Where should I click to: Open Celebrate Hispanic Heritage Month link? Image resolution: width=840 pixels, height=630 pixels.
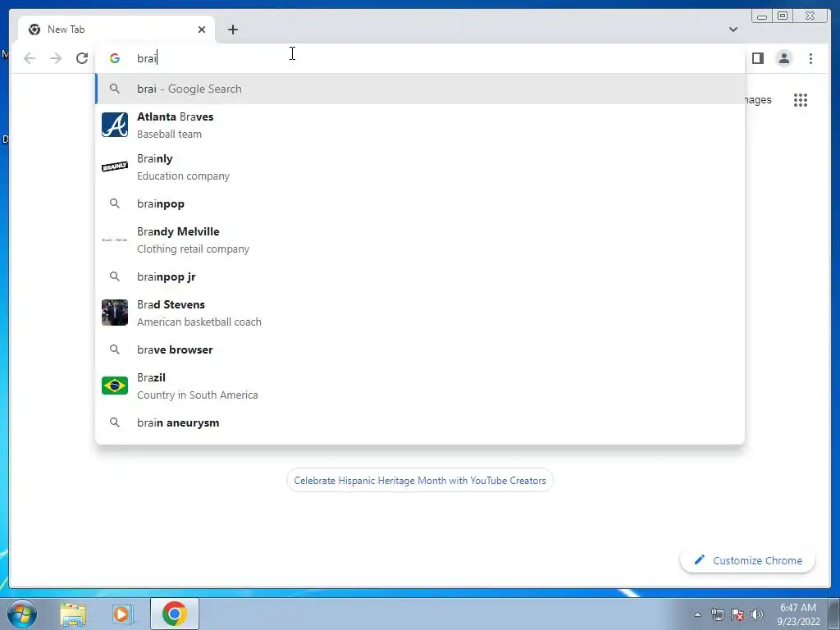[x=420, y=481]
